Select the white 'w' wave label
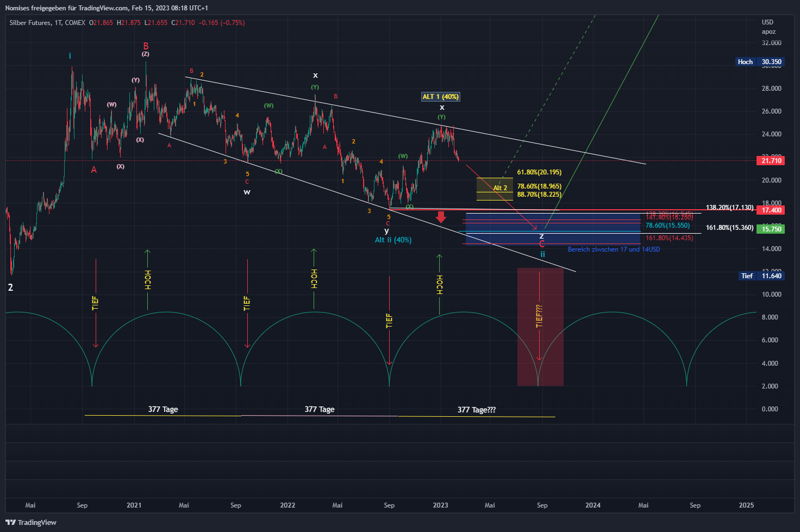 point(247,192)
